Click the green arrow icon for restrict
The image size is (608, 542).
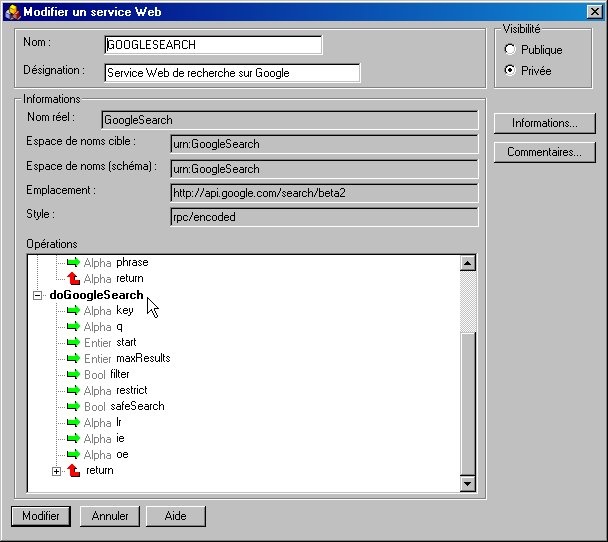click(x=73, y=390)
